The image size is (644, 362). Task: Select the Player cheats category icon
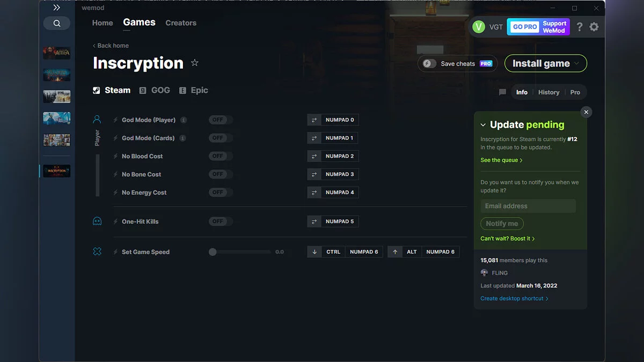click(x=97, y=119)
